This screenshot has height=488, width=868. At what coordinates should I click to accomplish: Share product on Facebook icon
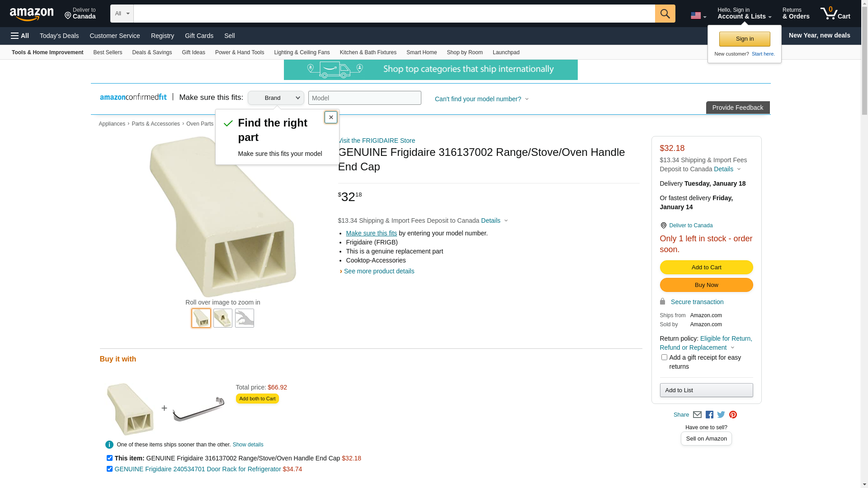[709, 415]
